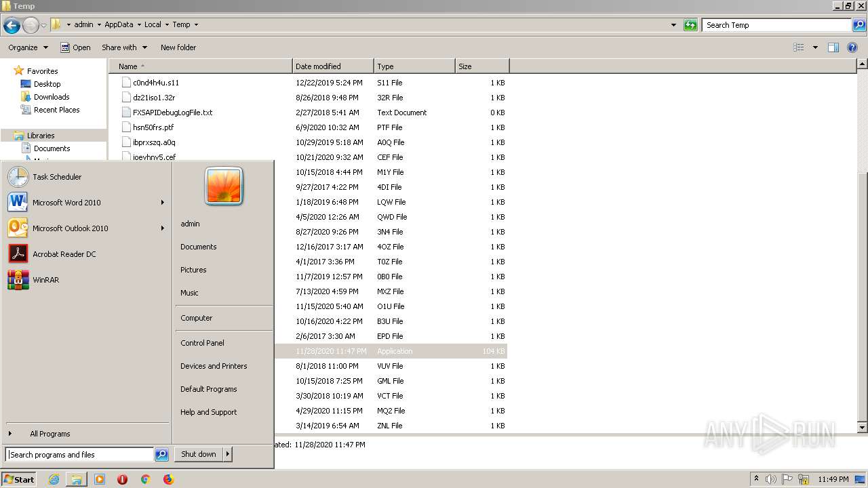
Task: Open Task Scheduler from Start menu
Action: (x=87, y=177)
